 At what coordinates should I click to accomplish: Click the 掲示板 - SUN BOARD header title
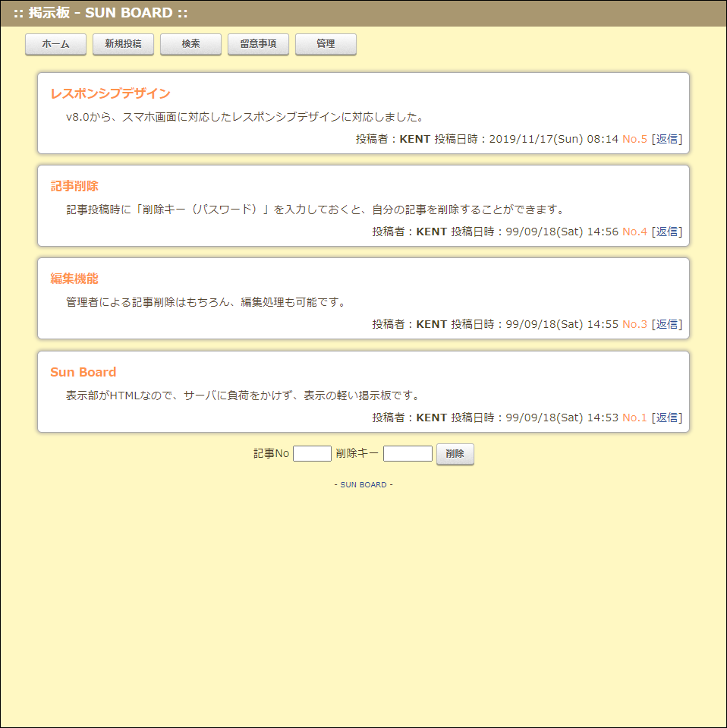coord(101,13)
